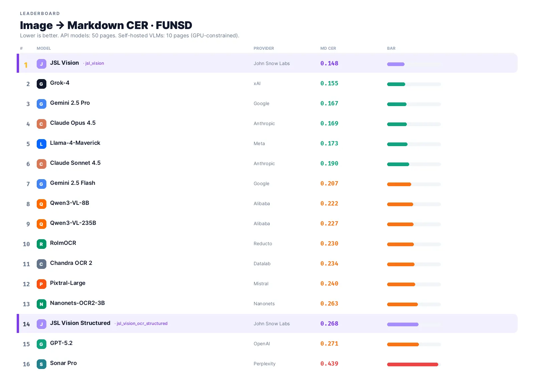Click the JSL Vision Structured model name

(80, 323)
